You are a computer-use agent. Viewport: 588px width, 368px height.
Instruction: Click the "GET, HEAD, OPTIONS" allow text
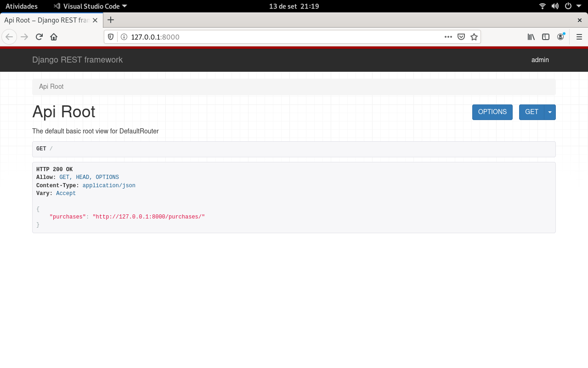(89, 178)
